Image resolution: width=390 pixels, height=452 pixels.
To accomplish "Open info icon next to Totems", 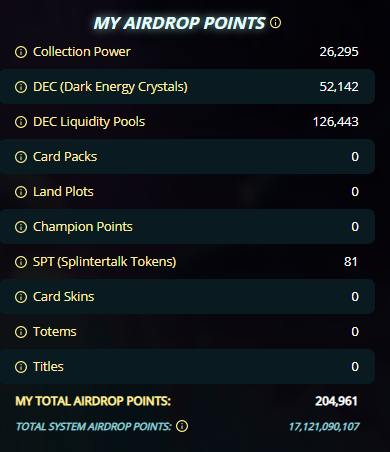I will click(x=21, y=332).
